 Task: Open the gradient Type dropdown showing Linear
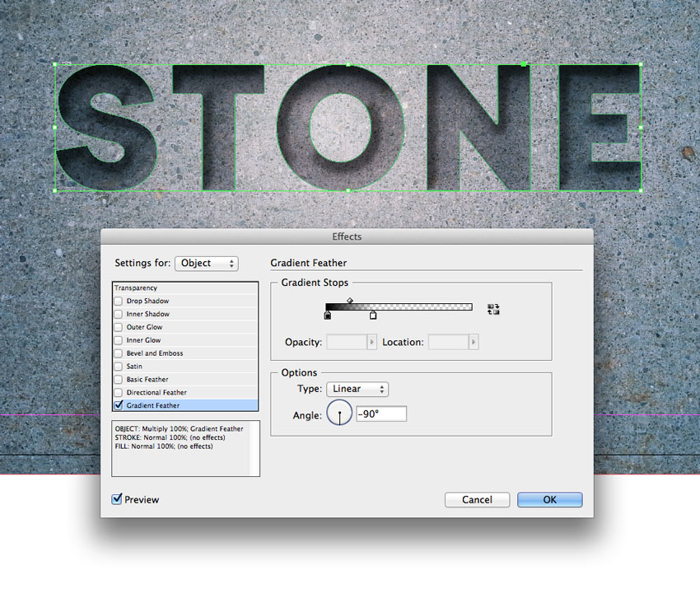click(x=357, y=389)
